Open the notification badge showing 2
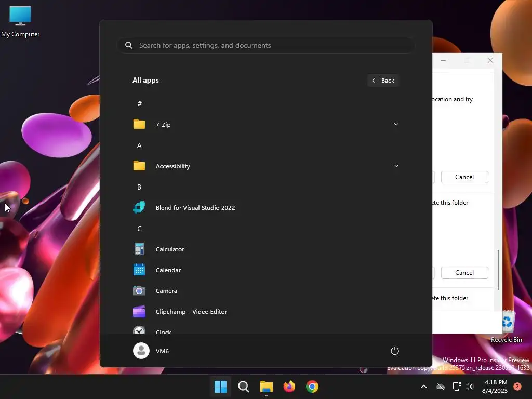The height and width of the screenshot is (399, 532). (517, 387)
